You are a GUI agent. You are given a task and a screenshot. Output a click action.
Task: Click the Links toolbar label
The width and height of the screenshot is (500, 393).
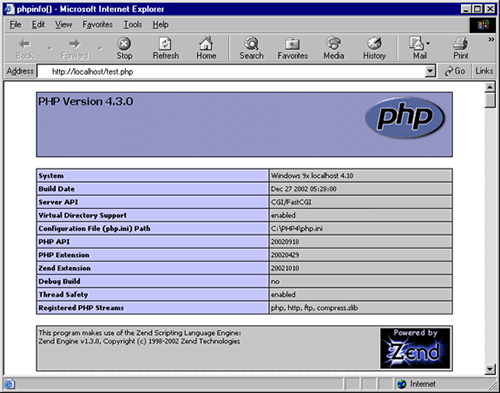(484, 71)
